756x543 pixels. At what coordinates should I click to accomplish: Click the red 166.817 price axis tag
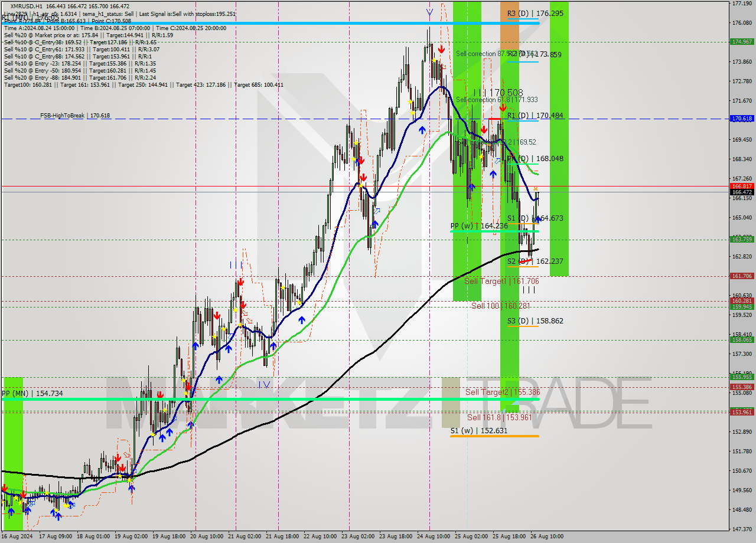[x=742, y=186]
